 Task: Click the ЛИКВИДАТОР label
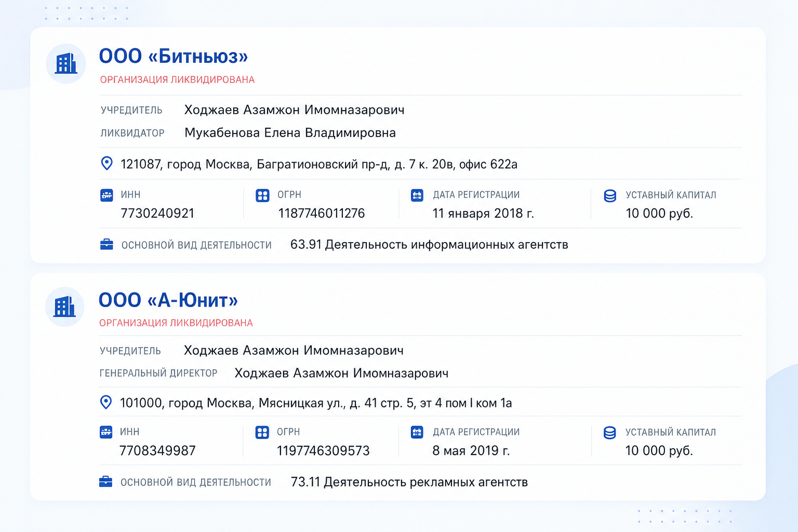coord(132,134)
